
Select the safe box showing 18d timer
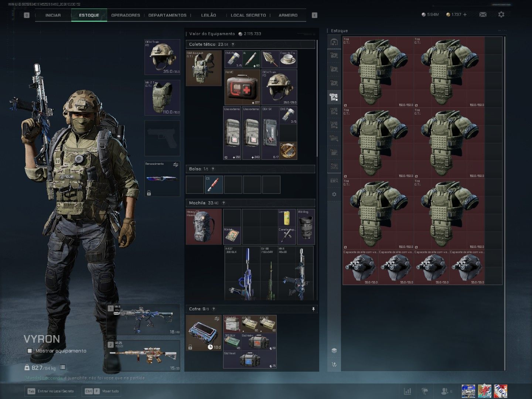point(204,333)
